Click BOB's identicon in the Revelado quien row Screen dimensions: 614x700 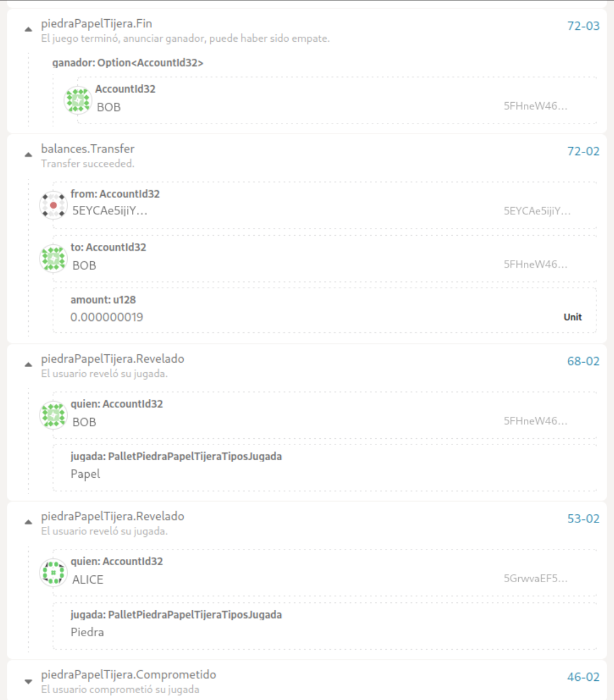53,416
